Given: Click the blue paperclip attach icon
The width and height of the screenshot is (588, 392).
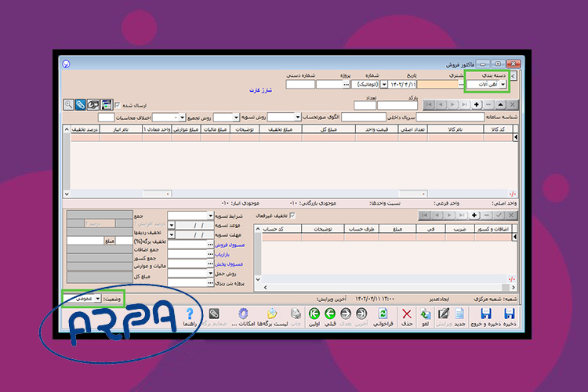Looking at the screenshot, I should pyautogui.click(x=80, y=104).
